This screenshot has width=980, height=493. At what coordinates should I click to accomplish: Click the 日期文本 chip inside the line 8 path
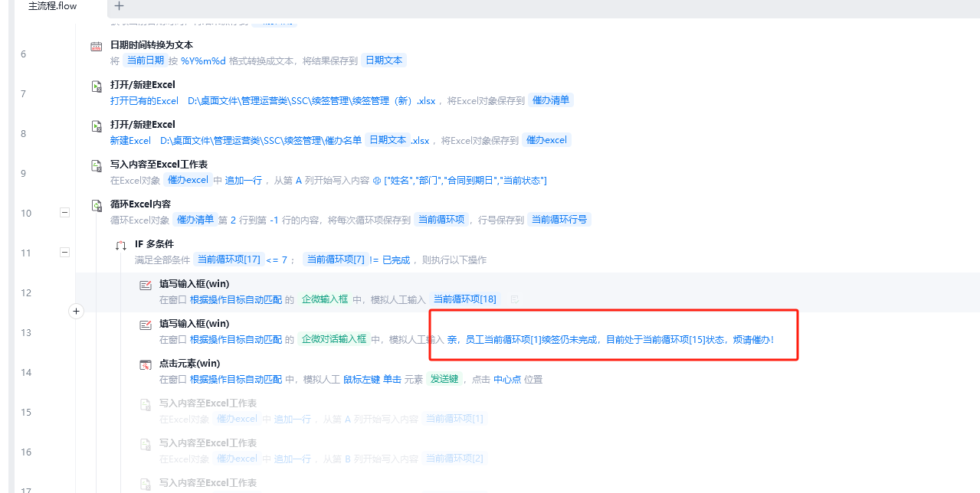pyautogui.click(x=387, y=140)
